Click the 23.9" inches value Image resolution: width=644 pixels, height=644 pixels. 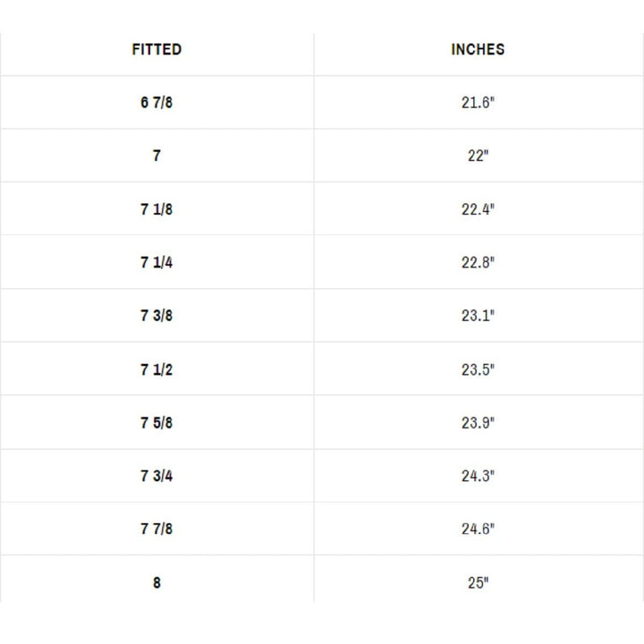478,423
